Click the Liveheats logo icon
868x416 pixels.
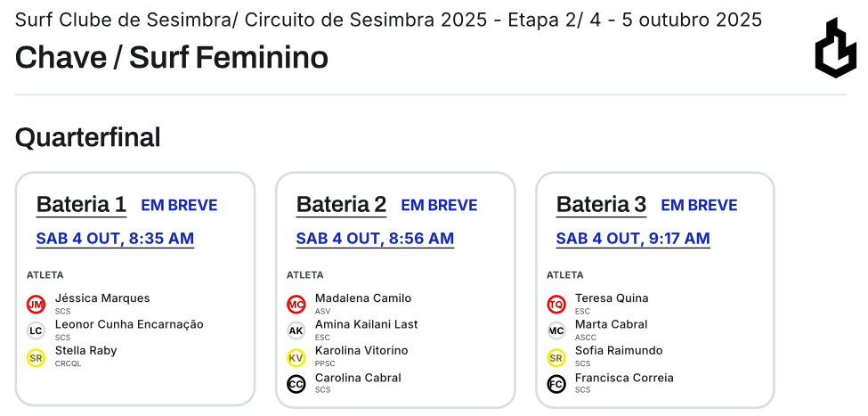pos(835,48)
